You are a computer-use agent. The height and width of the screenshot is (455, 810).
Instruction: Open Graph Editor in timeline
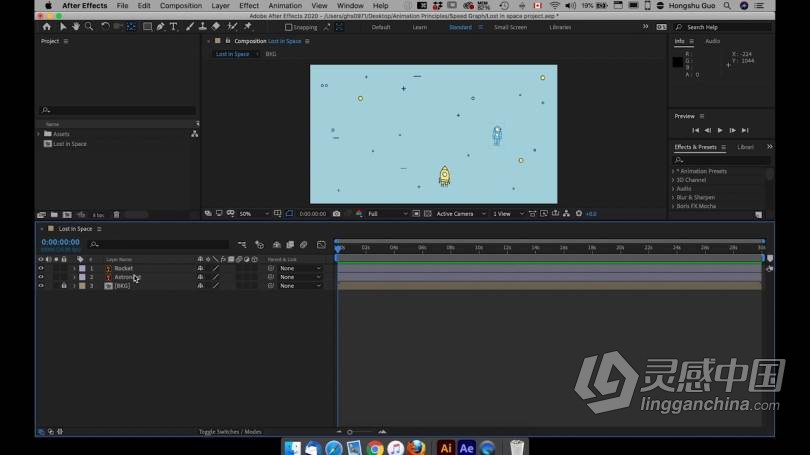(x=321, y=245)
